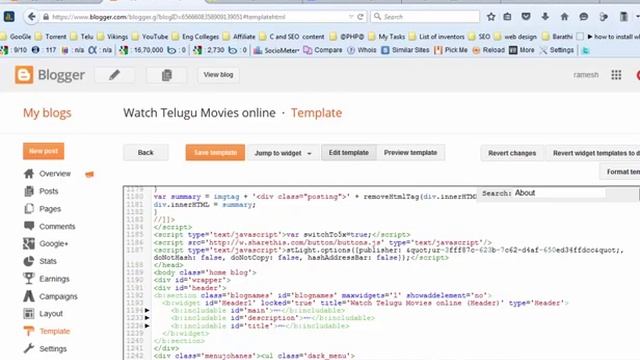The width and height of the screenshot is (640, 360).
Task: Click the SocioMeter toolbar item
Action: 277,50
